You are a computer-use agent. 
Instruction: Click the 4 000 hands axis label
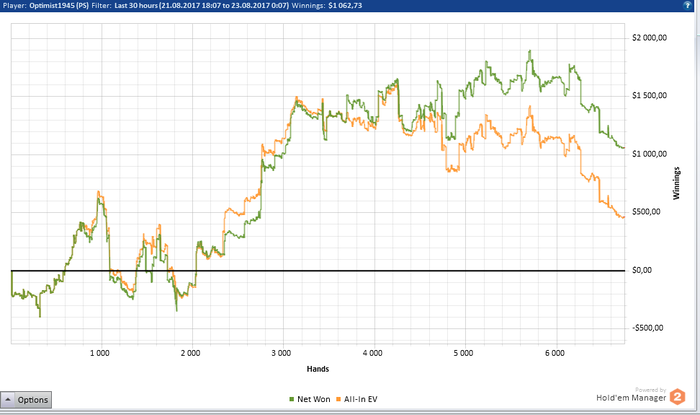[372, 353]
